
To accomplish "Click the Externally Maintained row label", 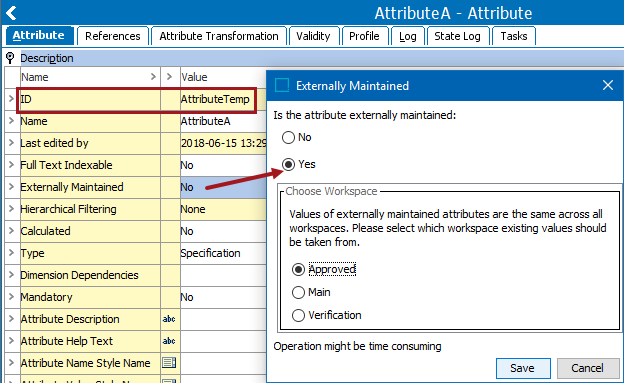I will coord(72,187).
